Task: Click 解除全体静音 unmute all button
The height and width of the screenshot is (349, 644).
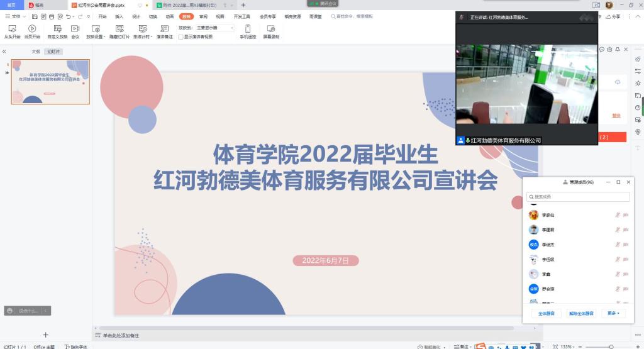Action: (581, 313)
